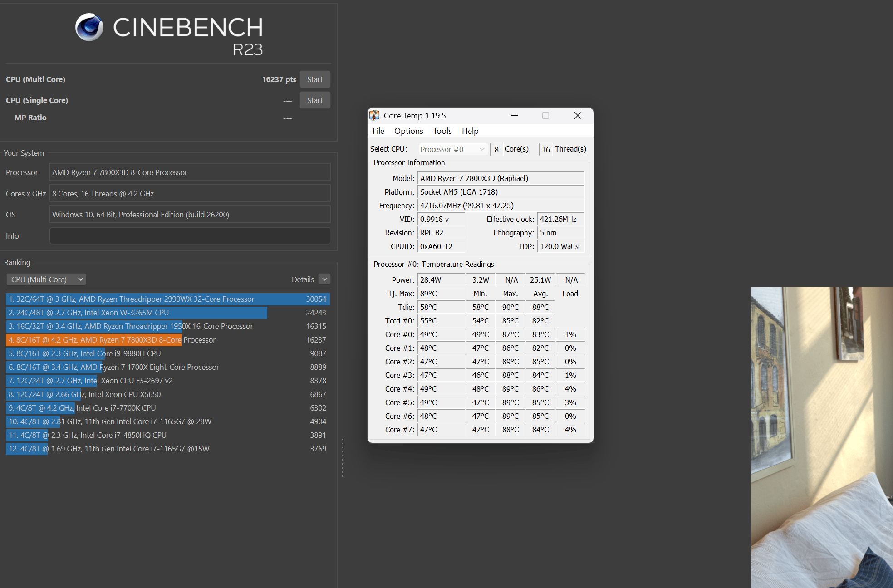This screenshot has height=588, width=893.
Task: Select the Threadripper 1950X ranking row
Action: click(168, 326)
